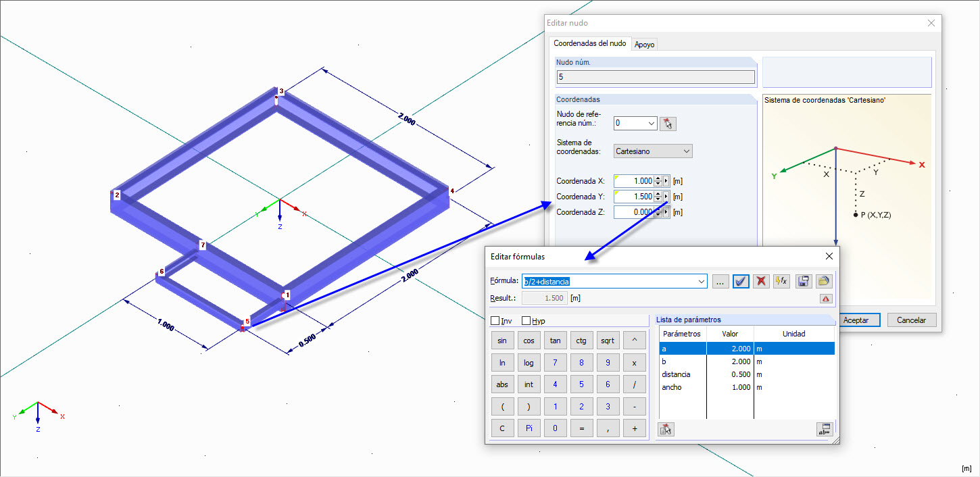This screenshot has height=477, width=980.
Task: Click the Valor column header
Action: 730,334
